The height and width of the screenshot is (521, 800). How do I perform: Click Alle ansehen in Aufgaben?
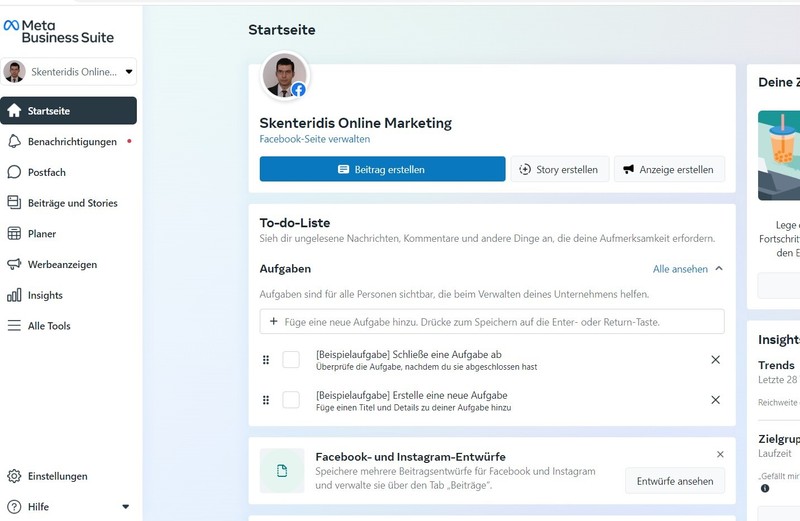coord(680,269)
